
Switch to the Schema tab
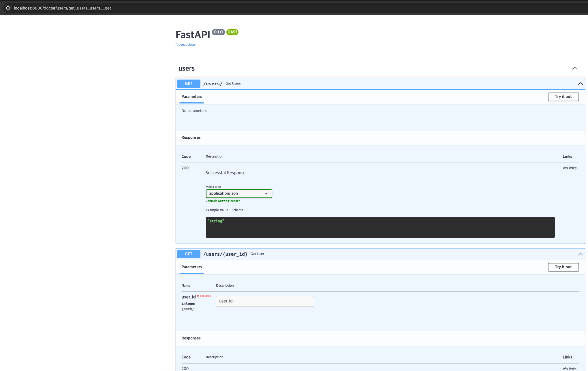tap(237, 210)
